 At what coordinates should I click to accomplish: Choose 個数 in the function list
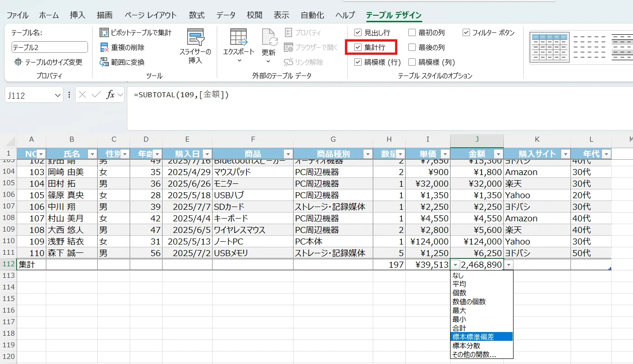pyautogui.click(x=482, y=293)
